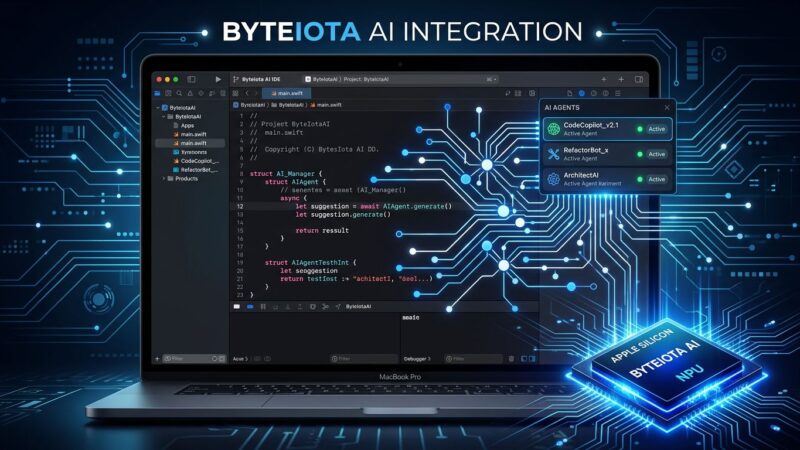Click the editor back arrow
800x450 pixels.
coord(247,93)
